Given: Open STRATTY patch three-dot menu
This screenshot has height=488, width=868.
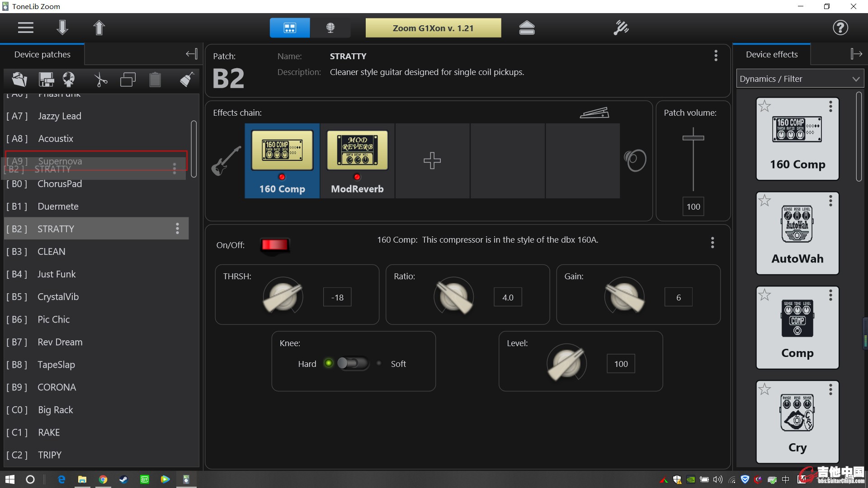Looking at the screenshot, I should pos(177,229).
